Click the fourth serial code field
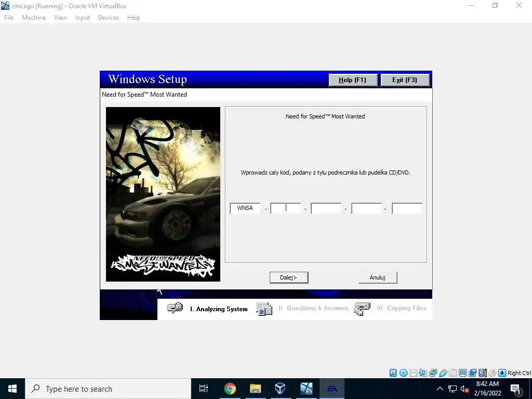This screenshot has width=532, height=399. 366,208
